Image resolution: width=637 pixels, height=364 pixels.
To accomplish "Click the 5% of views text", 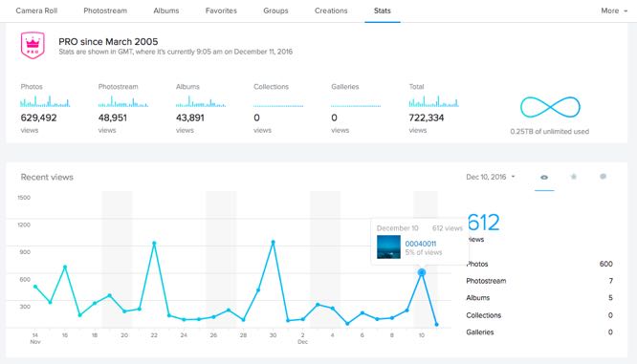I will (x=424, y=252).
